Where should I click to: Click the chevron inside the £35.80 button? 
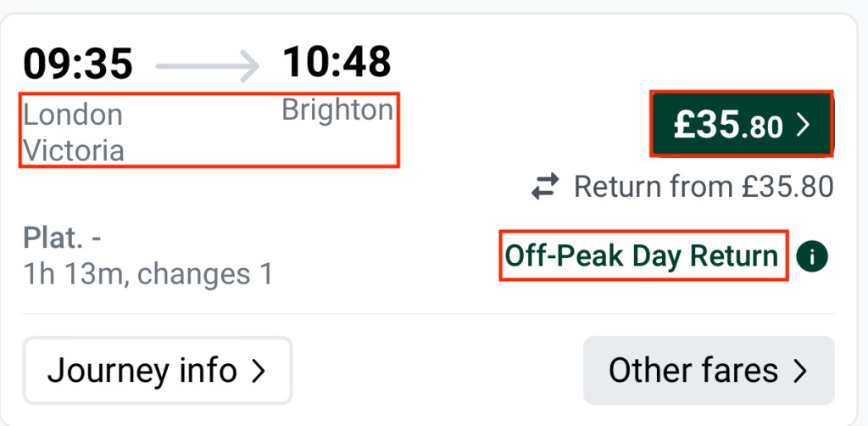pos(803,125)
